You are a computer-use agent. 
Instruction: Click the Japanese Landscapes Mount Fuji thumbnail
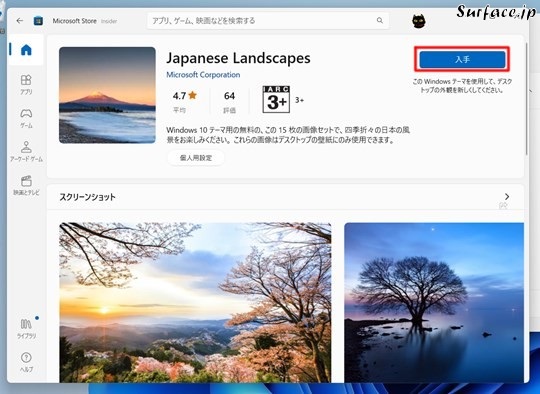tap(107, 95)
